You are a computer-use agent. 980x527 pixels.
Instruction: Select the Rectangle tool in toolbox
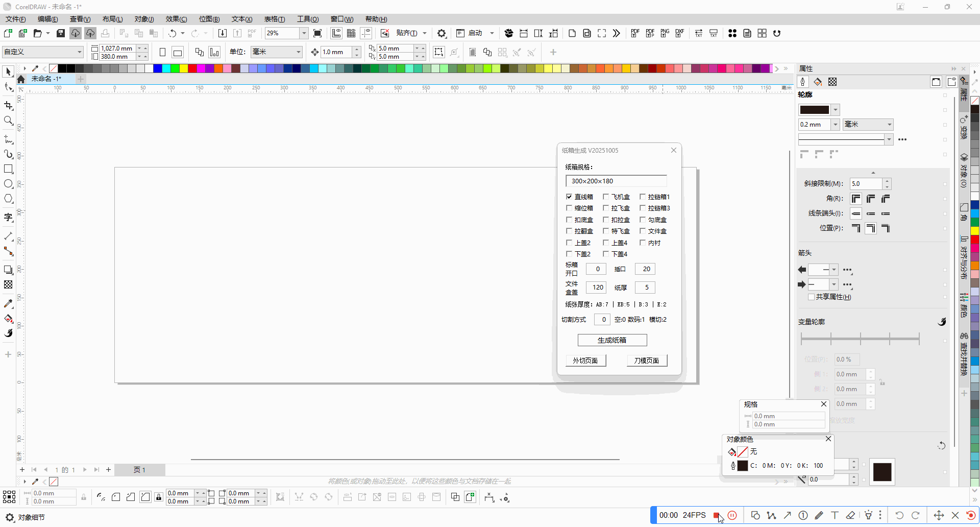pos(8,169)
